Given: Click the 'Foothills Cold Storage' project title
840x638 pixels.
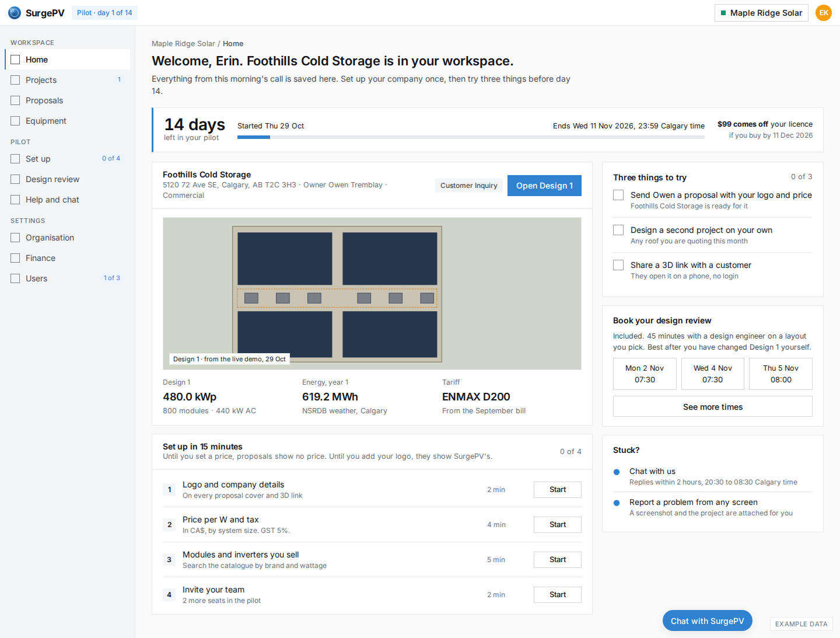Looking at the screenshot, I should coord(206,175).
